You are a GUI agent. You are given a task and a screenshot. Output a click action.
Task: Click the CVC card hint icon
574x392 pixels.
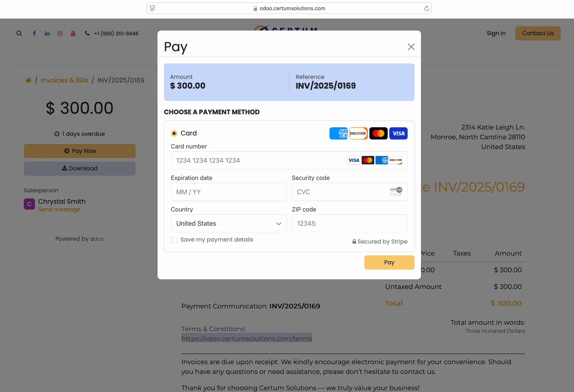pos(396,192)
